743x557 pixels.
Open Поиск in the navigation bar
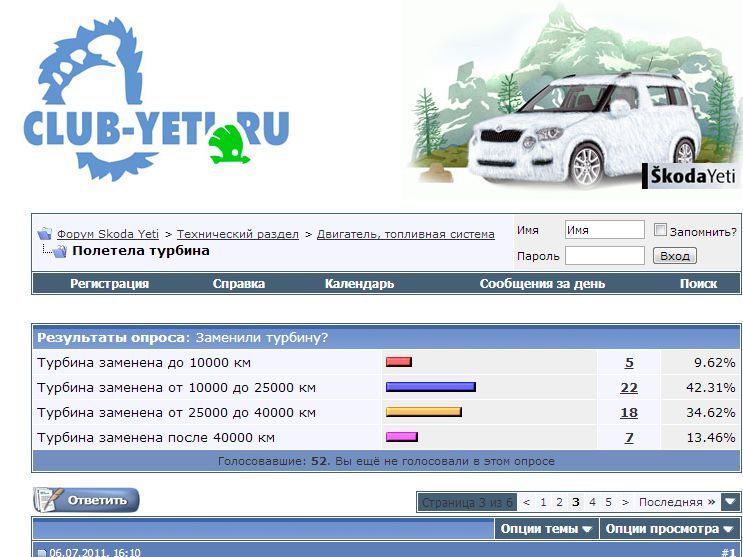point(698,283)
